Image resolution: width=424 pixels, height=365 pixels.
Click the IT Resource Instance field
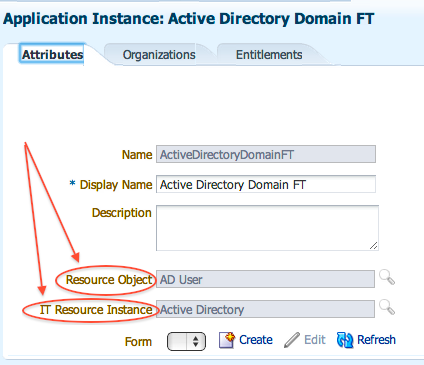pyautogui.click(x=265, y=309)
